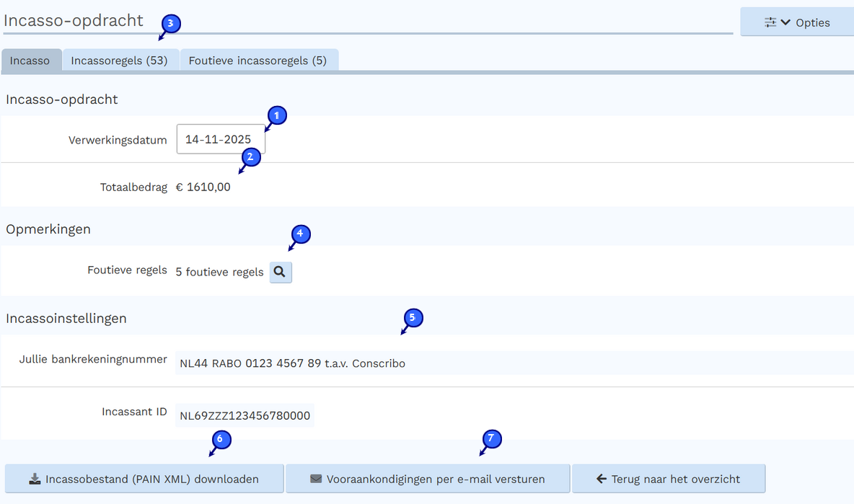
Task: Open the Verwerkingsdatum date picker field
Action: pos(221,139)
